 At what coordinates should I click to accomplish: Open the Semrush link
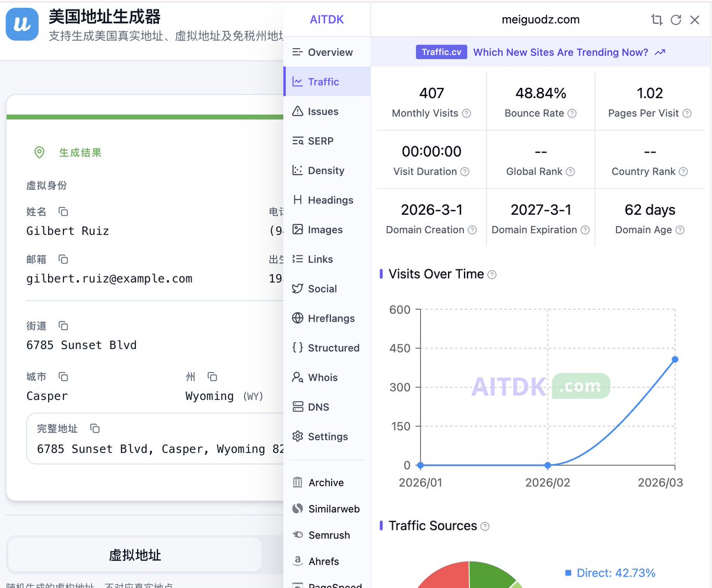point(327,535)
